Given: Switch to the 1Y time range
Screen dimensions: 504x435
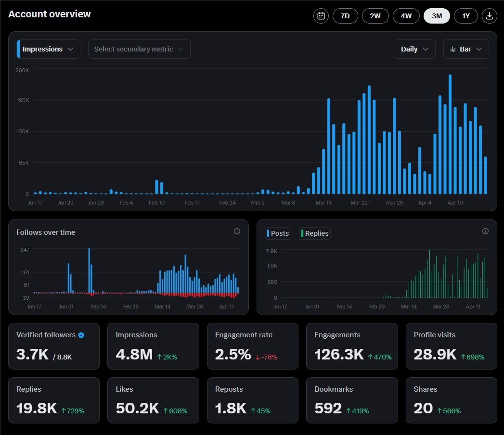Looking at the screenshot, I should (466, 16).
